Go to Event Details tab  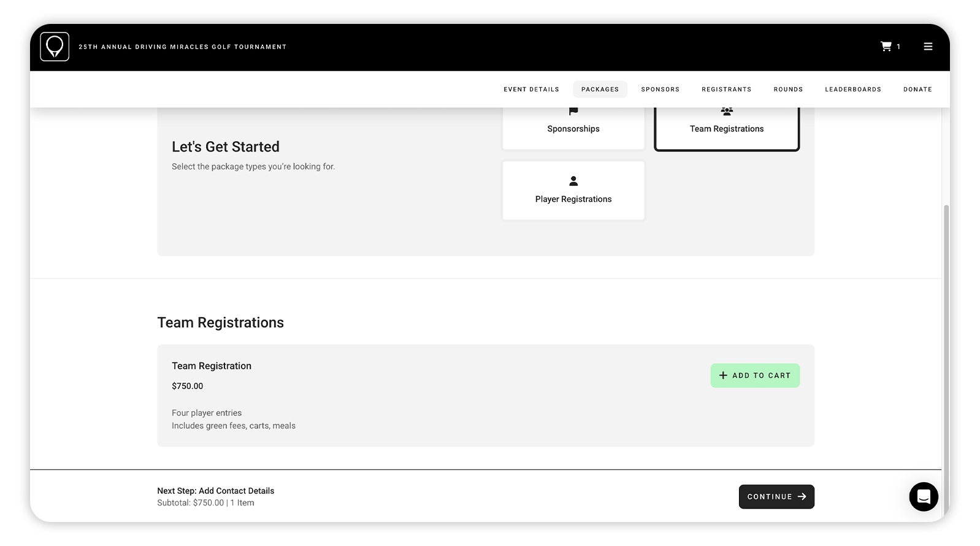531,90
